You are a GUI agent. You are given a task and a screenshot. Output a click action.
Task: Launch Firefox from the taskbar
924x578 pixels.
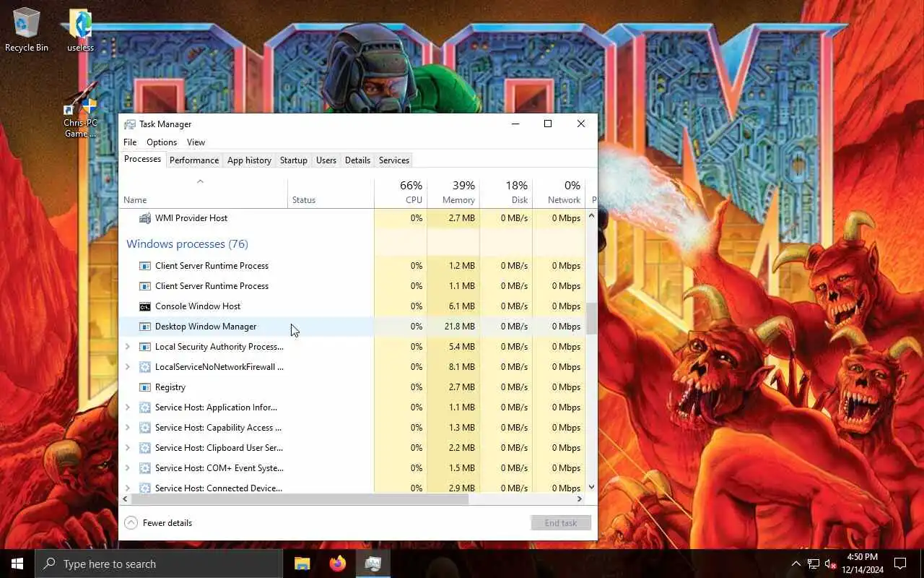[x=337, y=564]
